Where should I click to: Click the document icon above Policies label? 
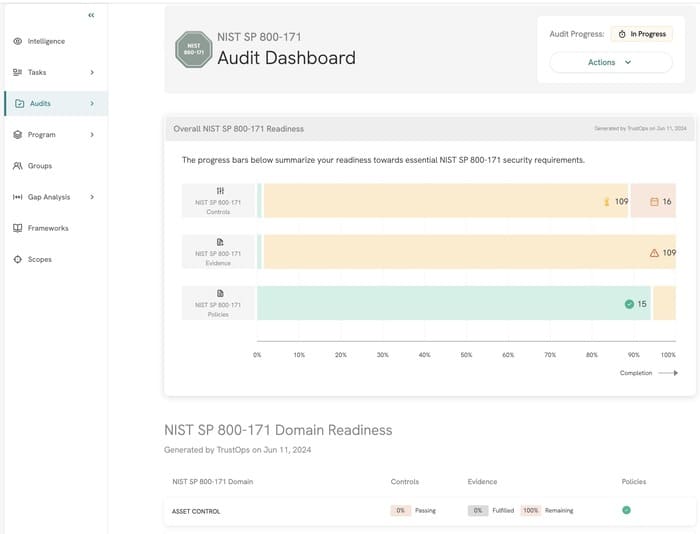(x=220, y=293)
